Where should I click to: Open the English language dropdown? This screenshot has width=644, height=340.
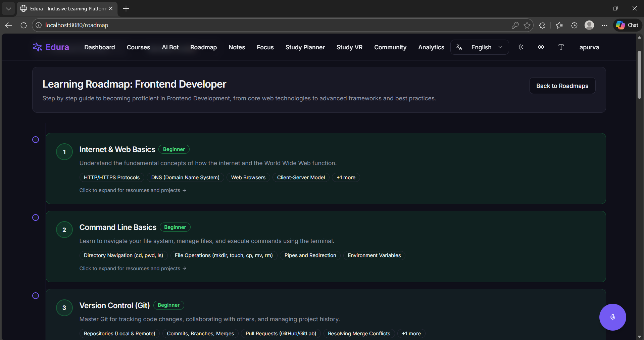coord(480,47)
